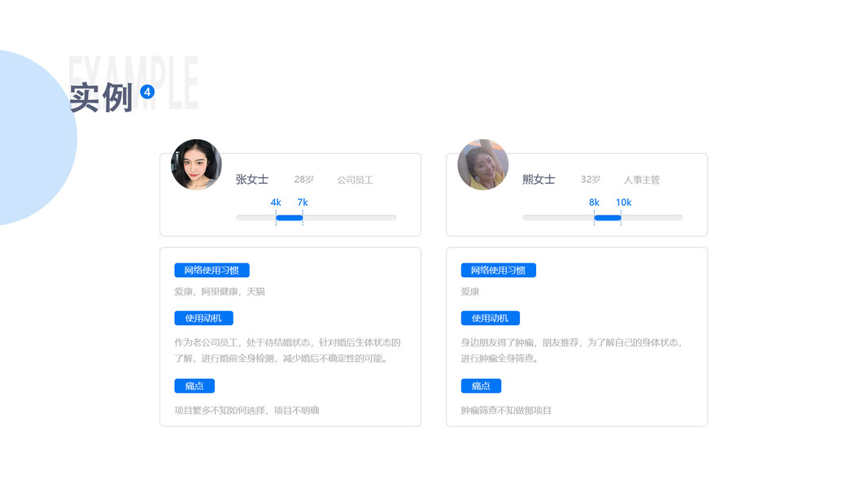The width and height of the screenshot is (868, 488).
Task: Click the 人事主管 occupation label
Action: [x=642, y=180]
